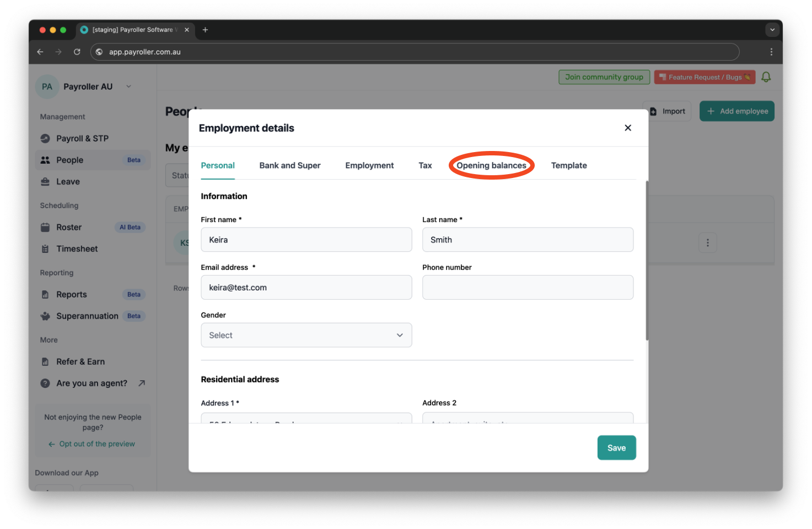Switch to the Opening balances tab
812x529 pixels.
491,165
